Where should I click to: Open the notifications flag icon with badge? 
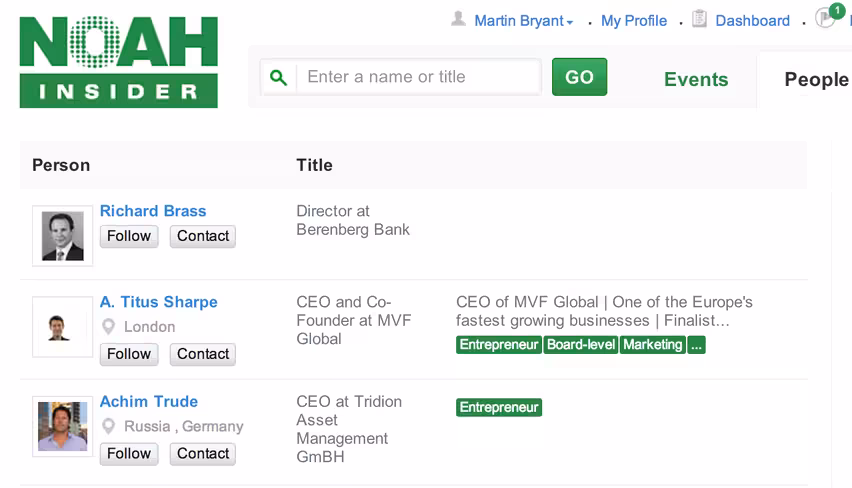[829, 16]
